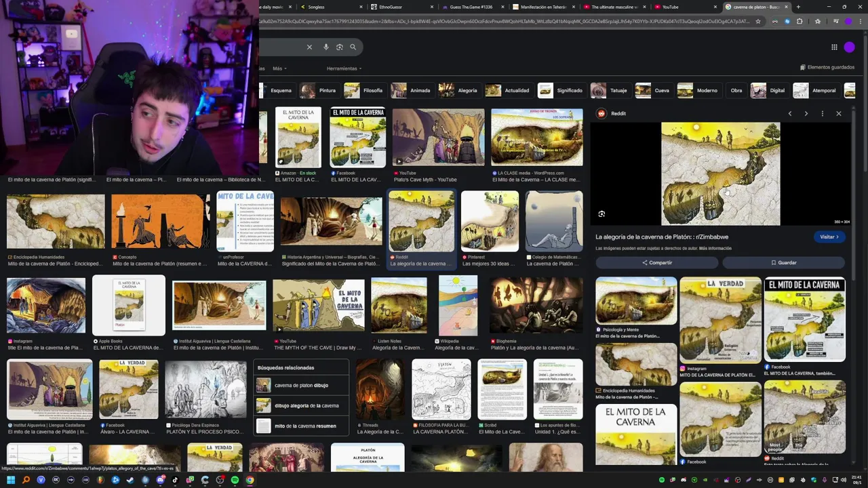The width and height of the screenshot is (868, 488).
Task: Select the Significado filter chip
Action: tap(561, 90)
